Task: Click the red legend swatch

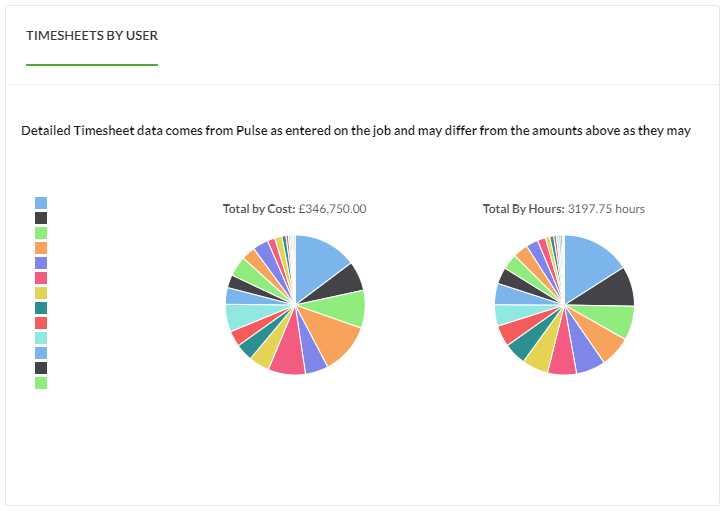Action: click(x=41, y=323)
